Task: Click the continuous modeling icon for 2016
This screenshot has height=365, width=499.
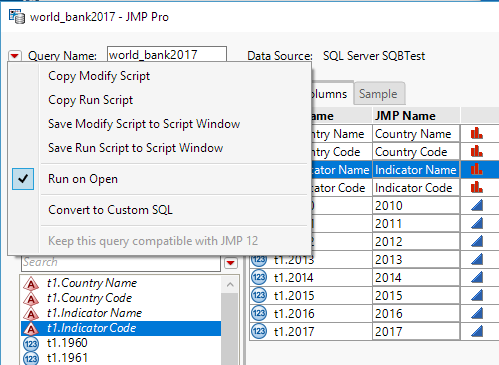Action: coord(477,313)
